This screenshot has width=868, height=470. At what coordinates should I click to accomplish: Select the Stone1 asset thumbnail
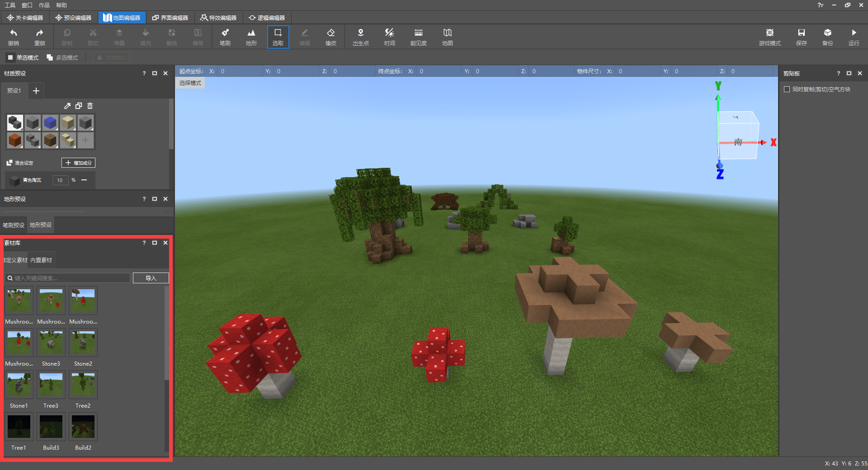click(x=19, y=384)
